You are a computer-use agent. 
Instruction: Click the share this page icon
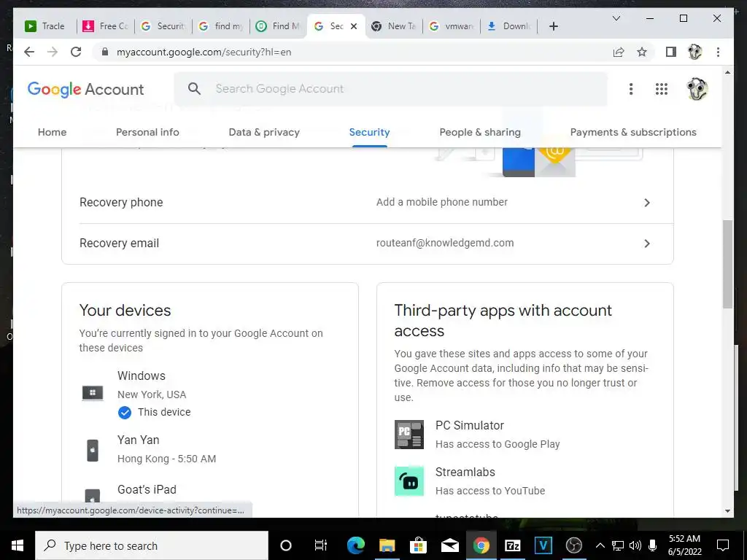point(619,52)
